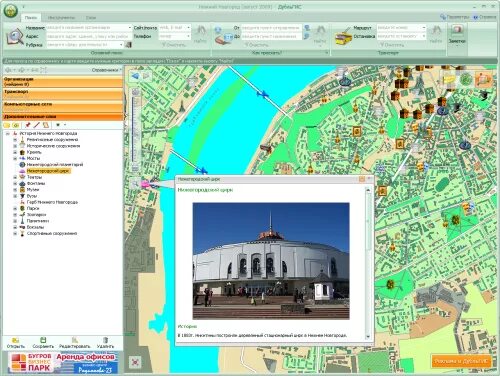Click the Остановка input field
The width and height of the screenshot is (500, 376).
401,36
